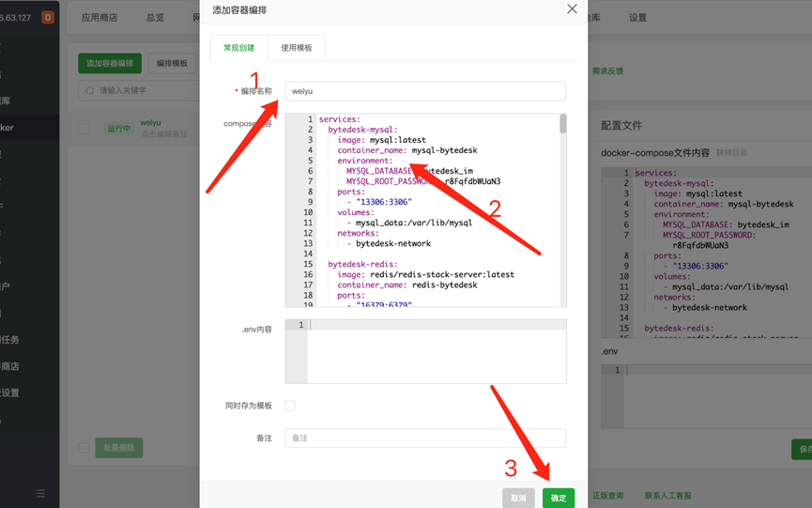Screen dimensions: 812x508
Task: Click line 16 redis image line in compose editor
Action: pos(425,274)
